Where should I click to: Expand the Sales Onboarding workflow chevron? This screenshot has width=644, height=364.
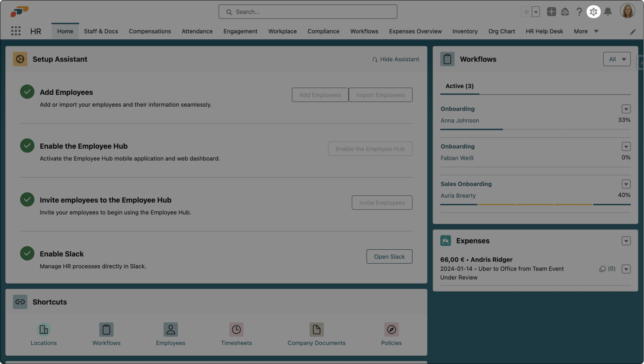tap(626, 184)
